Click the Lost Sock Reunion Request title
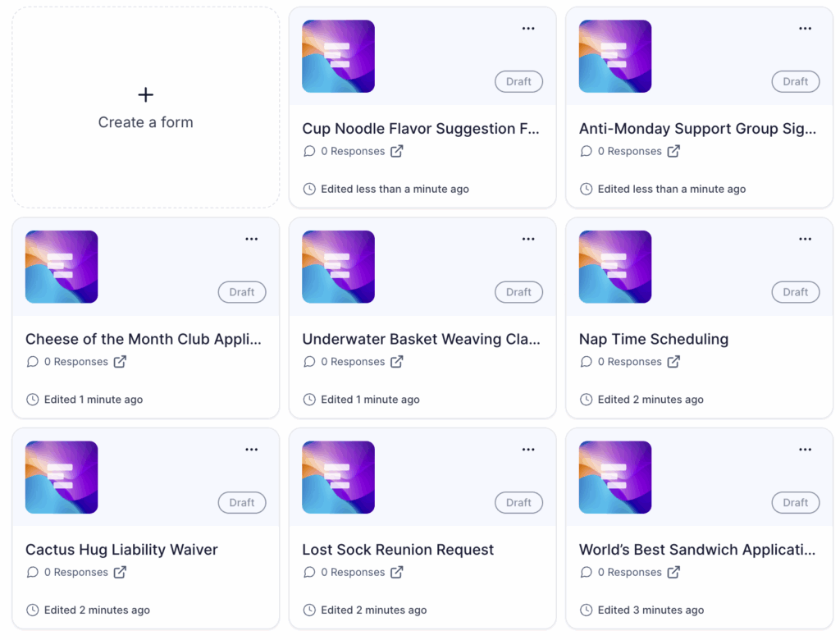The image size is (840, 640). point(398,550)
